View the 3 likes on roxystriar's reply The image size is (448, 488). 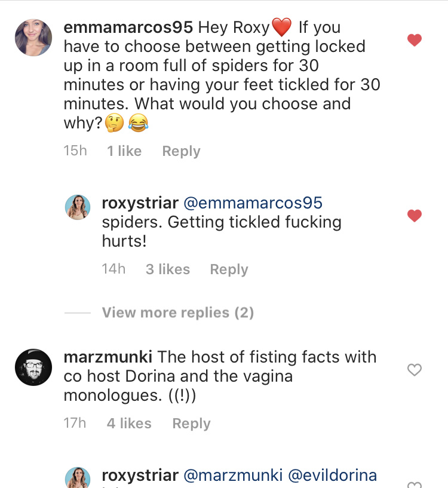coord(168,269)
